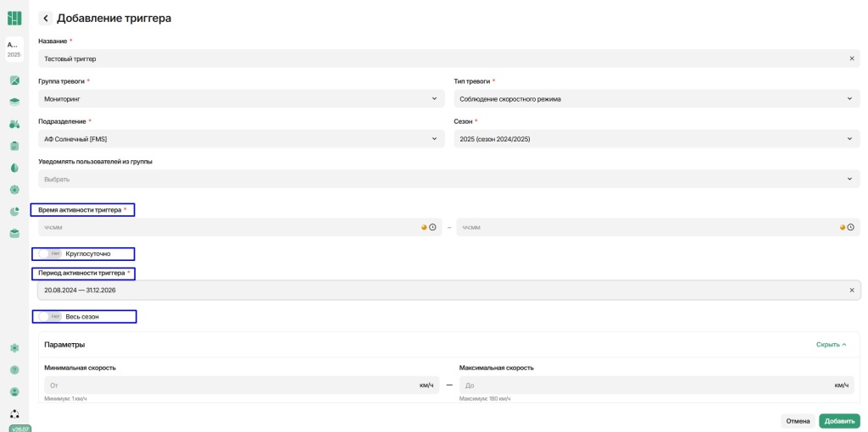868x432 pixels.
Task: Collapse Параметры section via Скрыть
Action: click(x=832, y=345)
